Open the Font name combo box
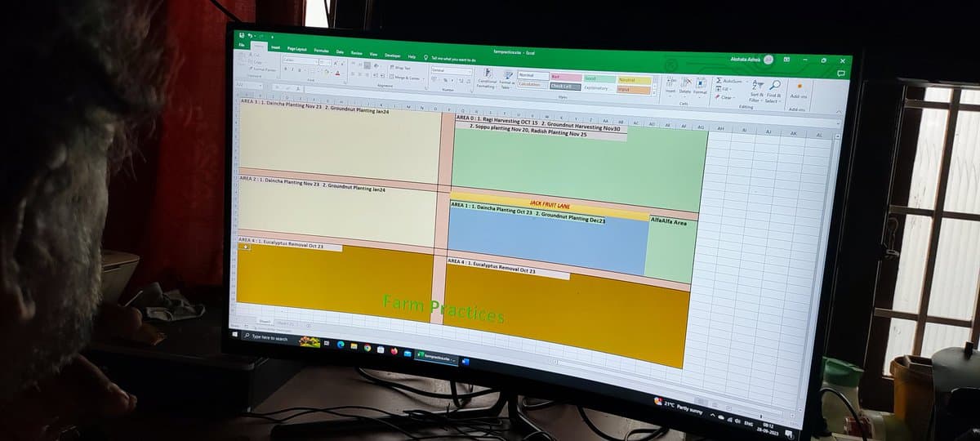Viewport: 980px width, 441px height. (x=300, y=60)
